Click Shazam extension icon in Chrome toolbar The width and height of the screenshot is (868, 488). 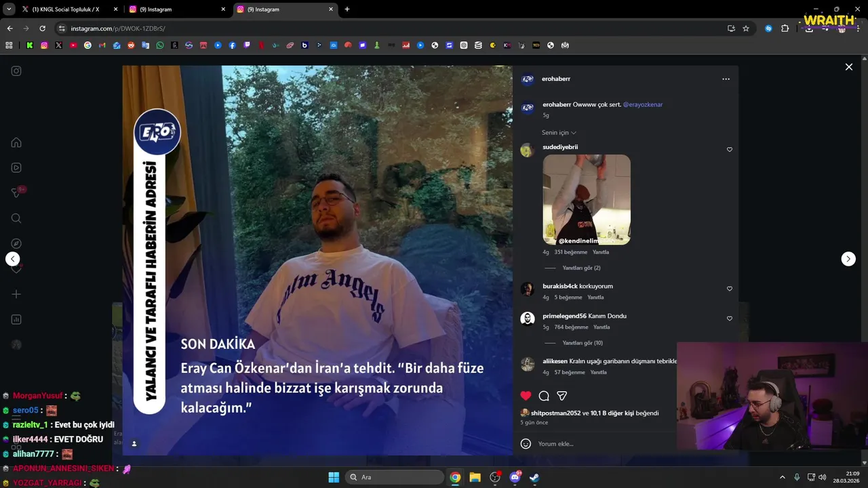768,28
